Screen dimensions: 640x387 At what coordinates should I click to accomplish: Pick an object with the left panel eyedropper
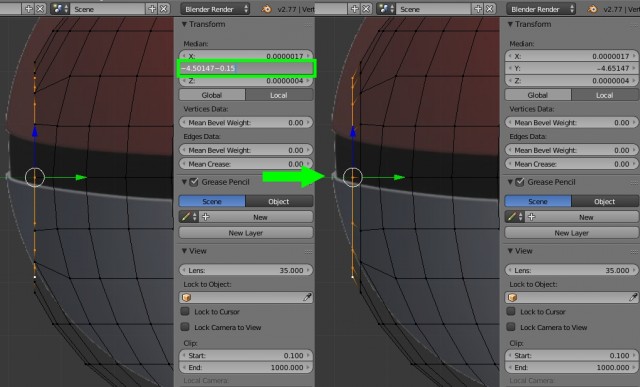coord(307,298)
